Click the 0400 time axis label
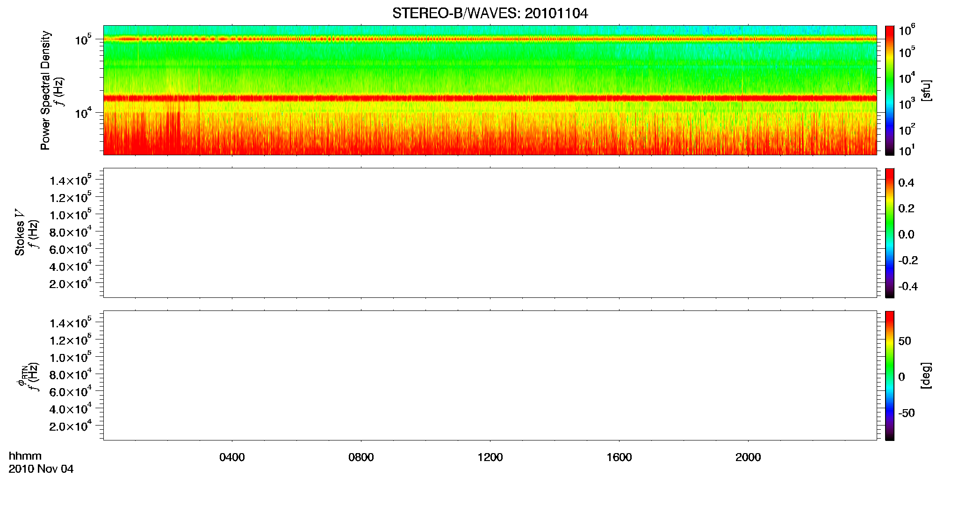 pyautogui.click(x=232, y=457)
